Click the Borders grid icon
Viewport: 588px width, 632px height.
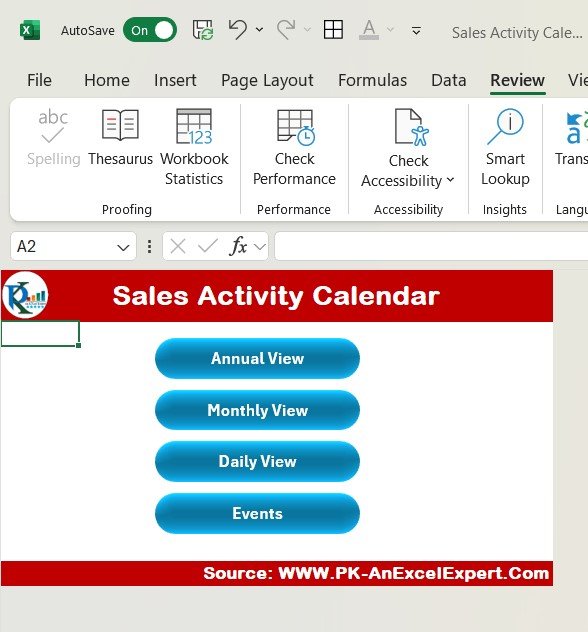[x=333, y=30]
